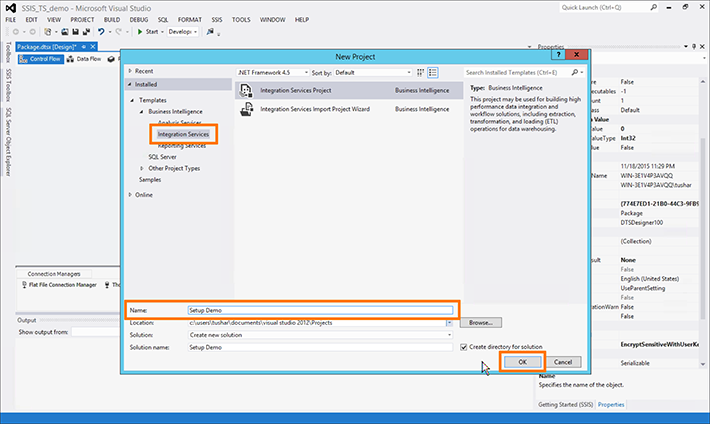The image size is (710, 424).
Task: Open the FORMAT menu
Action: (189, 20)
